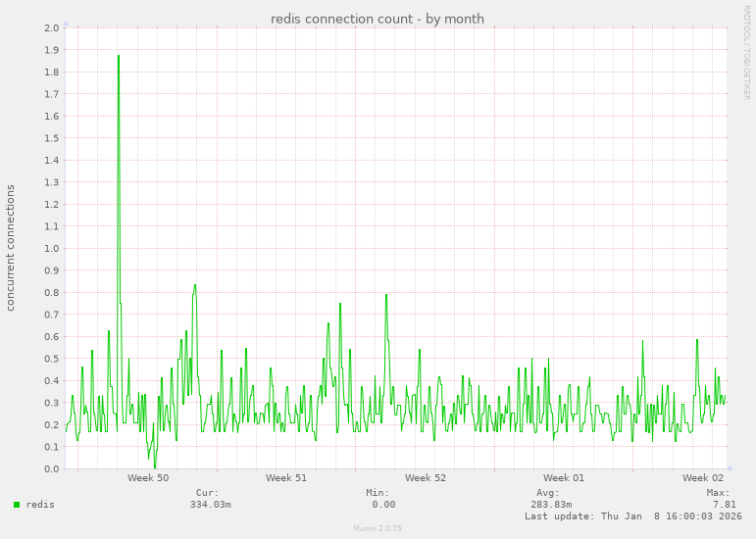The height and width of the screenshot is (539, 756).
Task: Click the 'Last update' timestamp text
Action: (x=633, y=515)
